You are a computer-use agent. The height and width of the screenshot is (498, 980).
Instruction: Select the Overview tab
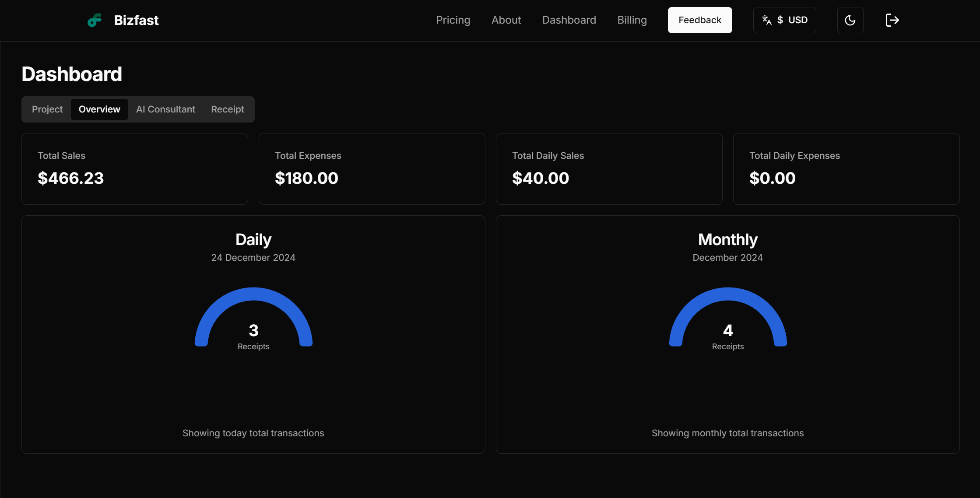pyautogui.click(x=99, y=109)
